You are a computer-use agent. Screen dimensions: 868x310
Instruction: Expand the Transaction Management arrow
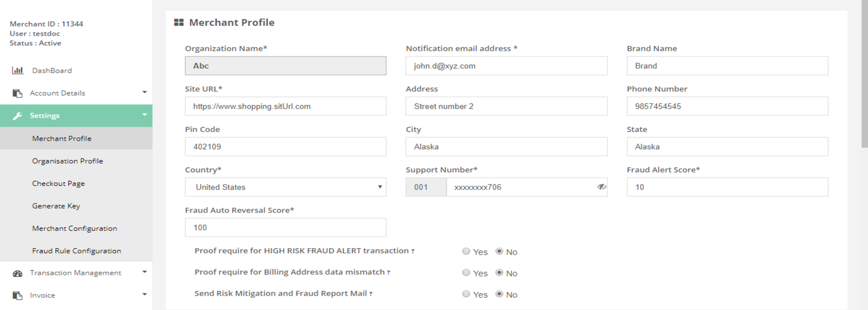click(x=145, y=272)
